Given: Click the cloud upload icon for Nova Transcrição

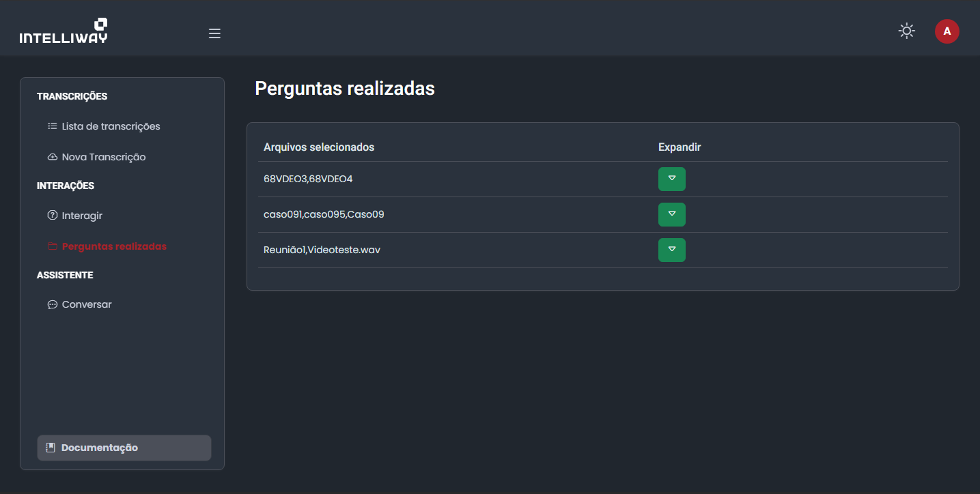Looking at the screenshot, I should 53,158.
